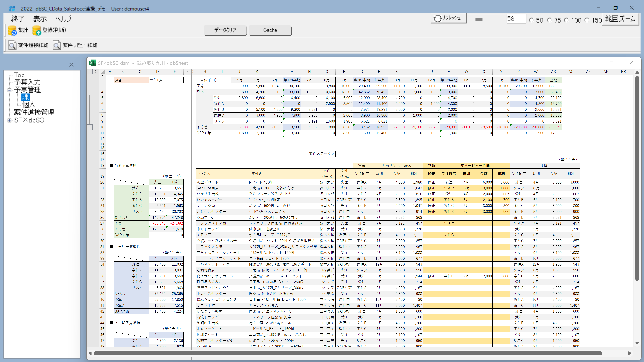644x362 pixels.
Task: Click the Excel icon of SF×dbSC.xlsm
Action: pyautogui.click(x=93, y=63)
